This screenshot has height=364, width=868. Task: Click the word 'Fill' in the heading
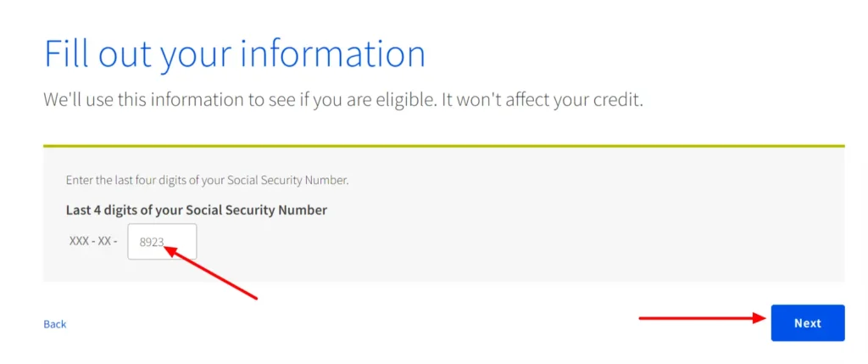click(x=65, y=54)
